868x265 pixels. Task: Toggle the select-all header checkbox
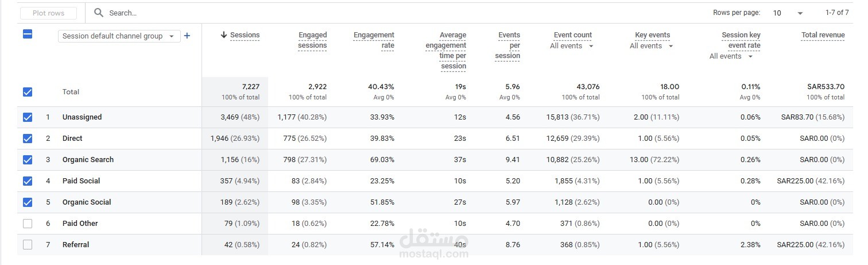click(28, 34)
